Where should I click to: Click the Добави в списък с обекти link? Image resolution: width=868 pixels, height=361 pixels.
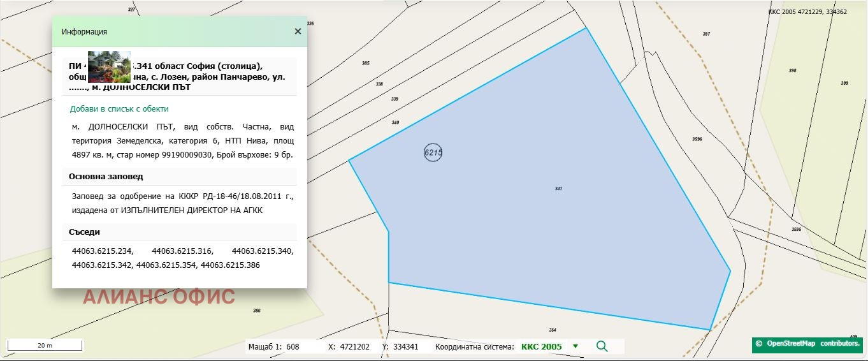[119, 109]
